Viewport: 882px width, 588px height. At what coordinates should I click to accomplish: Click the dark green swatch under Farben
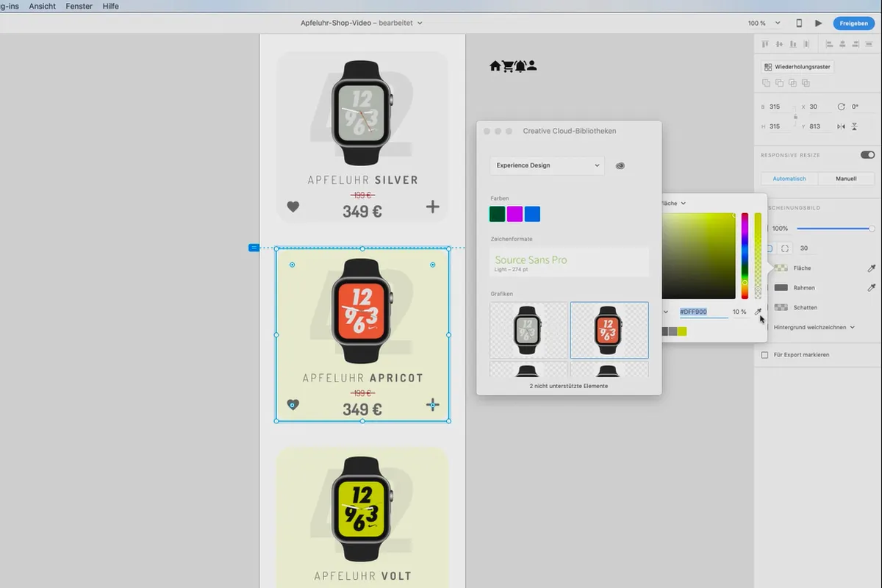(x=498, y=214)
